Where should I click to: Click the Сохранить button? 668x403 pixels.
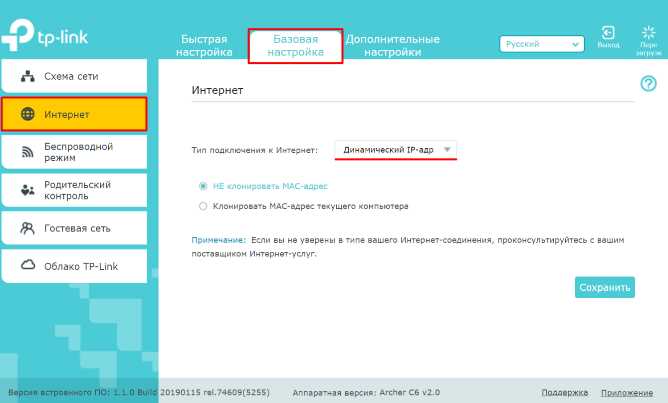coord(605,288)
